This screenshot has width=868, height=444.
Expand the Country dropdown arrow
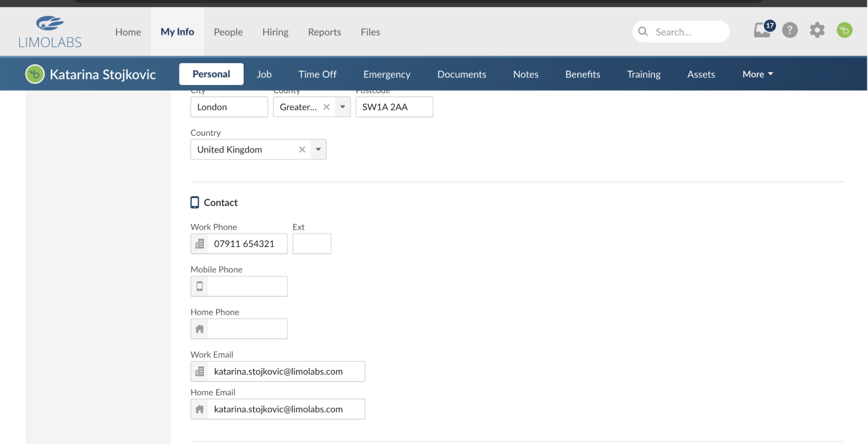click(x=318, y=149)
